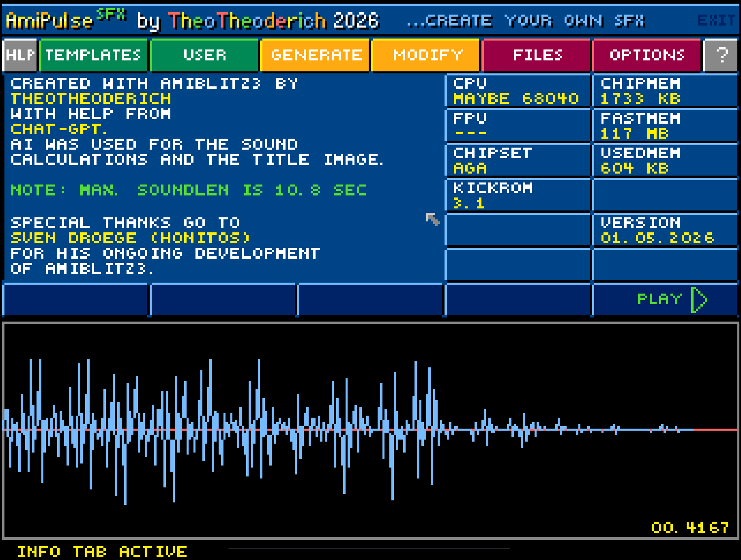Click the question mark info icon
The image size is (741, 560).
pos(721,55)
